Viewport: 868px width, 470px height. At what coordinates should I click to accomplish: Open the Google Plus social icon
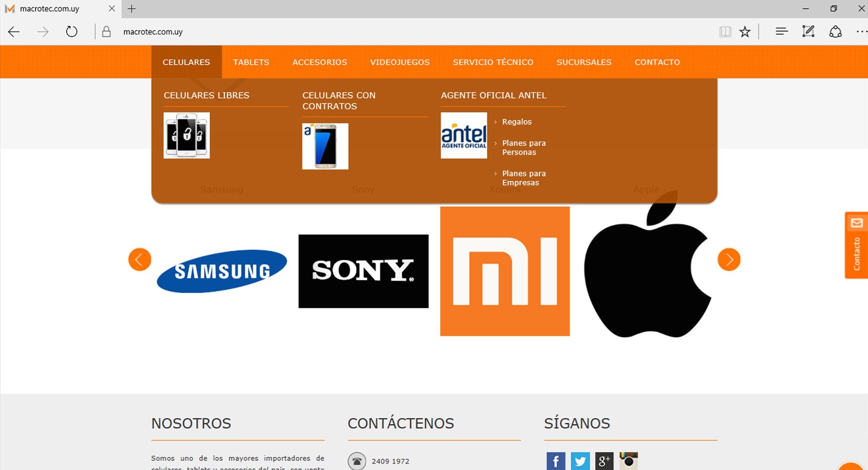point(604,461)
